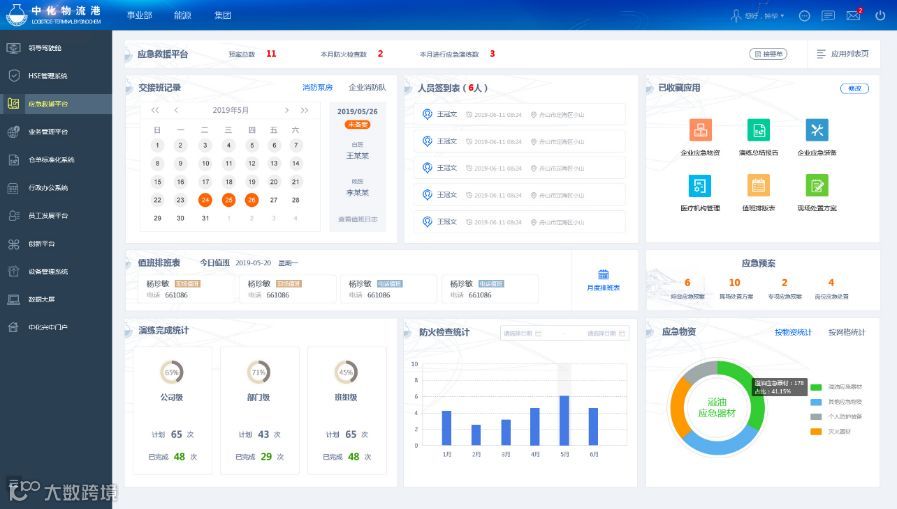Image resolution: width=897 pixels, height=509 pixels.
Task: Open the round chat bubble icon in header
Action: (804, 16)
